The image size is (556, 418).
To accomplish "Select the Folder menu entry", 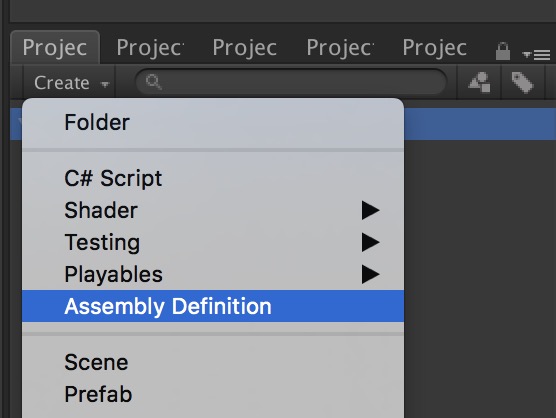I will (x=213, y=122).
